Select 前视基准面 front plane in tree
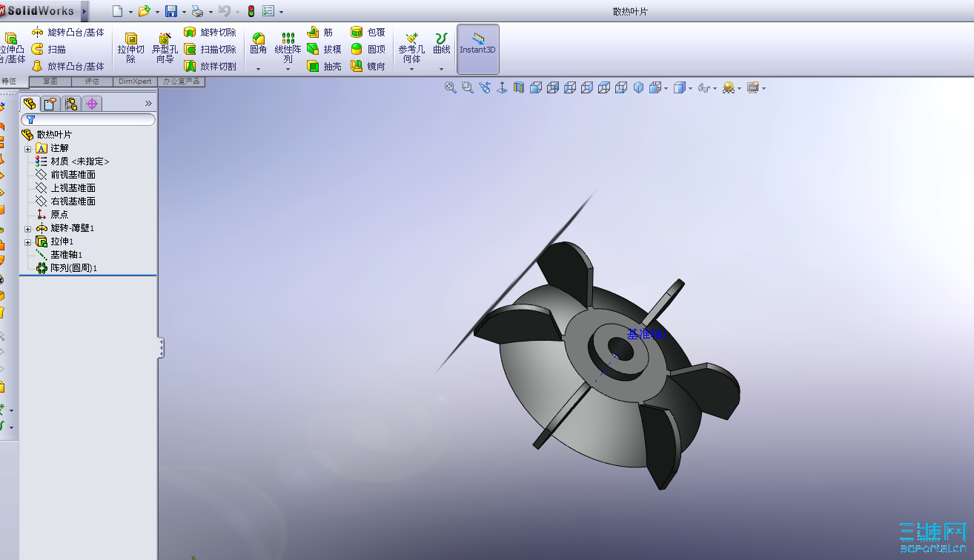974x560 pixels. pos(65,175)
